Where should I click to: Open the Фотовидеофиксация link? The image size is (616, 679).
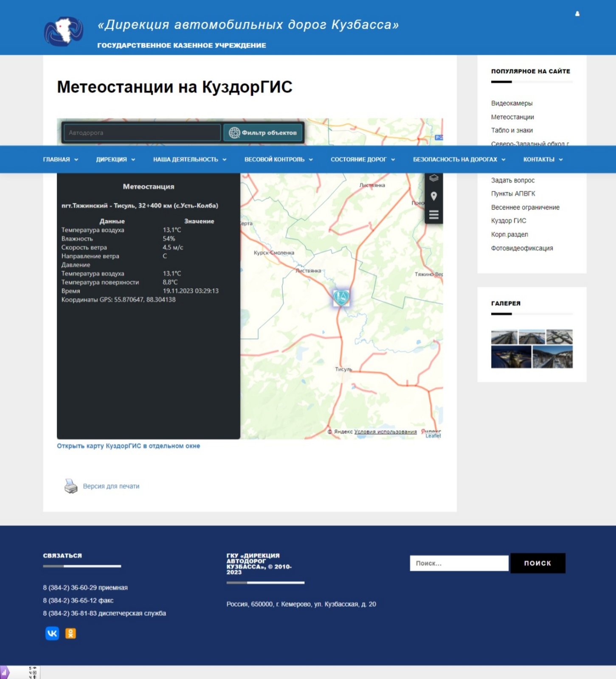click(x=522, y=248)
